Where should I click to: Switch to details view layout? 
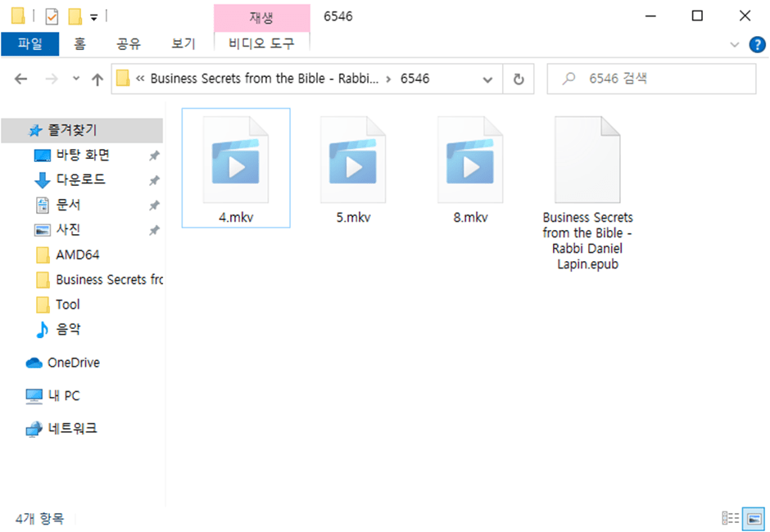point(731,518)
